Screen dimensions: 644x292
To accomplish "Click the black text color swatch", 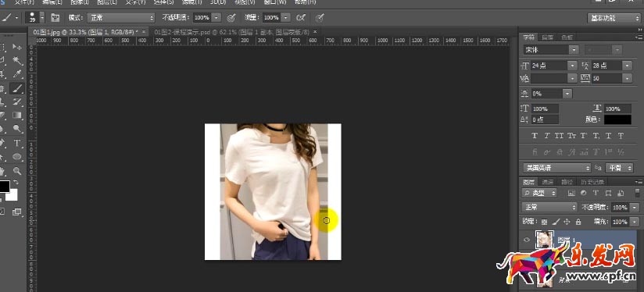I will (x=617, y=119).
